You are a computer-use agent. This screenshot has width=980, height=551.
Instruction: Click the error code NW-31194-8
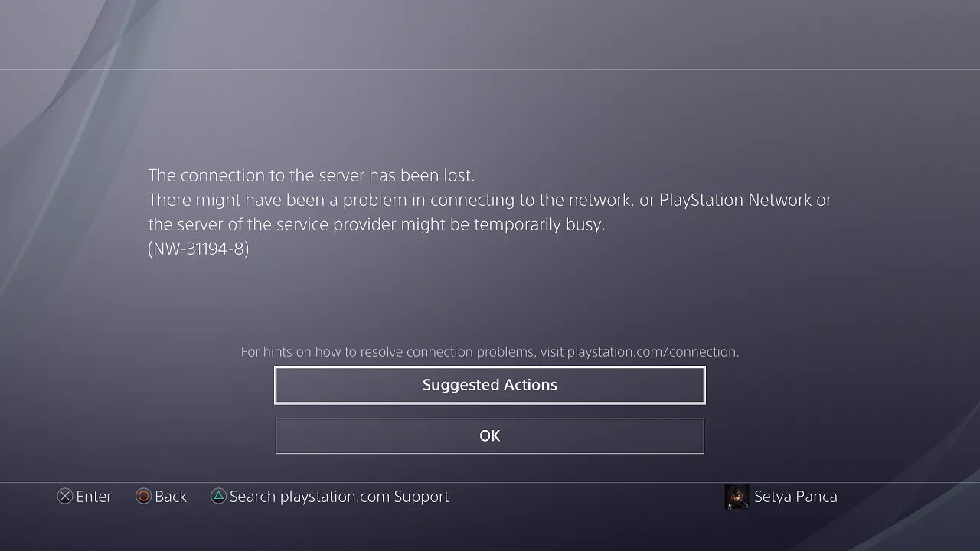tap(198, 249)
